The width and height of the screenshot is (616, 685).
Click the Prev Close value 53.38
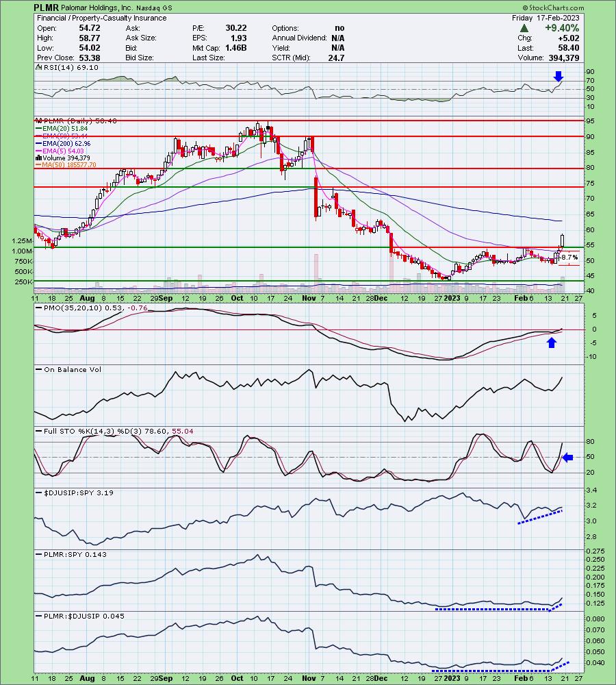pos(90,58)
